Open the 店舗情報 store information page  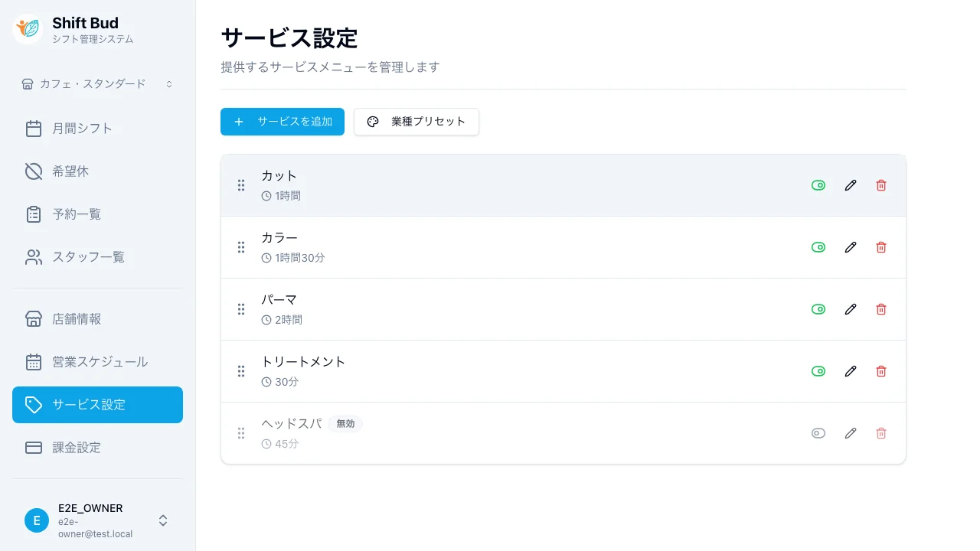click(77, 319)
